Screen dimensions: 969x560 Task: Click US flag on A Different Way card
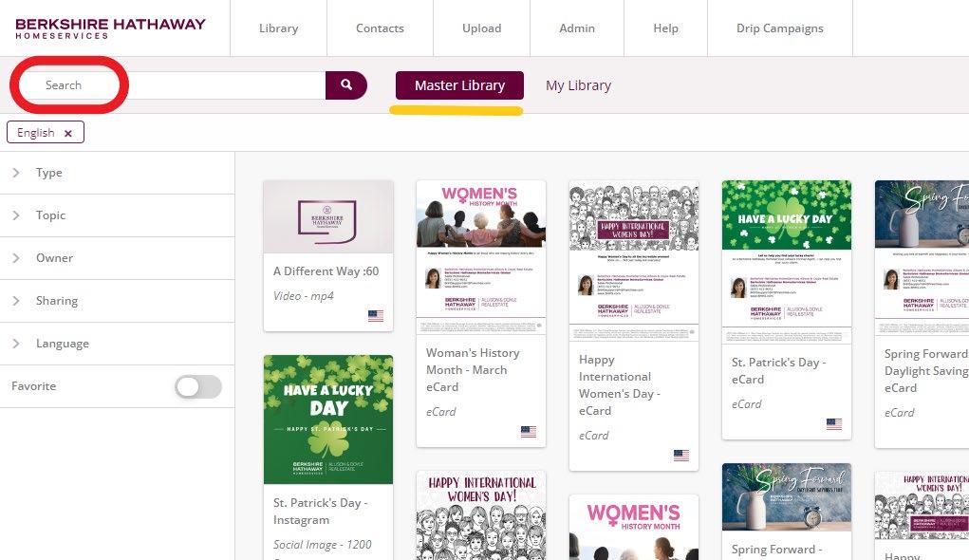pyautogui.click(x=376, y=316)
